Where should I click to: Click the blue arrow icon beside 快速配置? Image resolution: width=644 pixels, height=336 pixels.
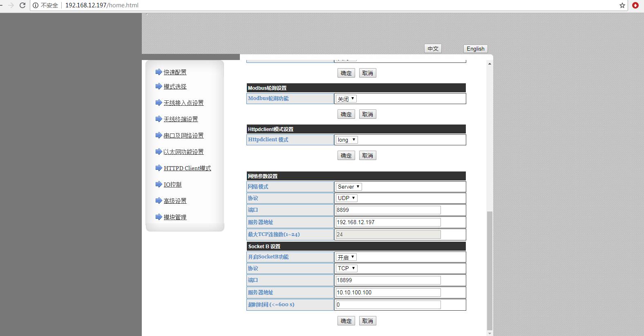[x=159, y=72]
